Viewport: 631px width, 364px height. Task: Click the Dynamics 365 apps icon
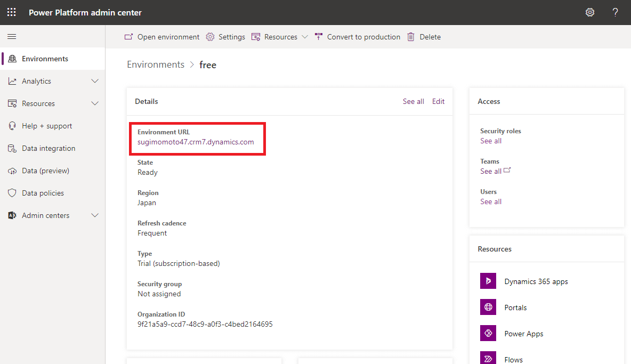pos(488,281)
